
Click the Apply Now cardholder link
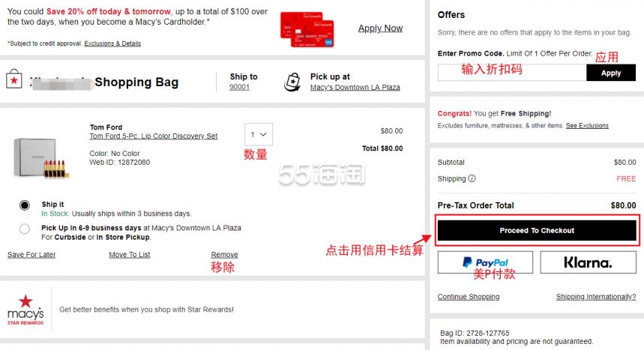coord(380,28)
